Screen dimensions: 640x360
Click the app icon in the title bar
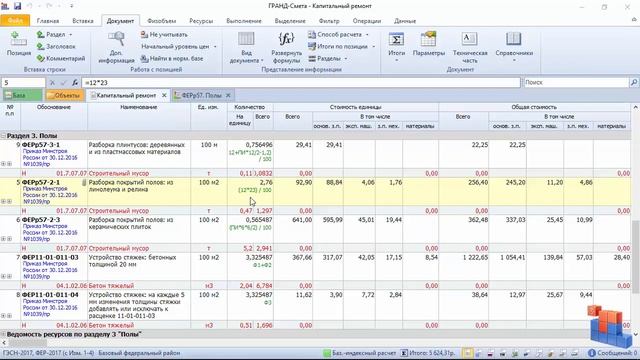[x=5, y=6]
